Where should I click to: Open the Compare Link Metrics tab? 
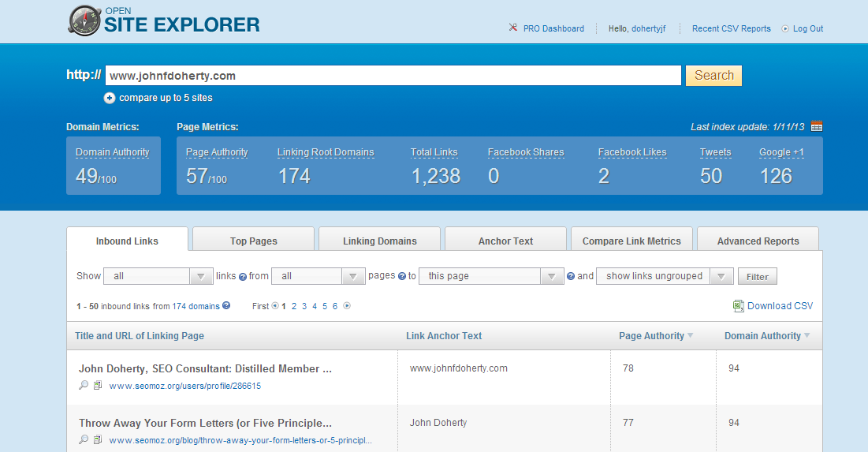coord(631,241)
